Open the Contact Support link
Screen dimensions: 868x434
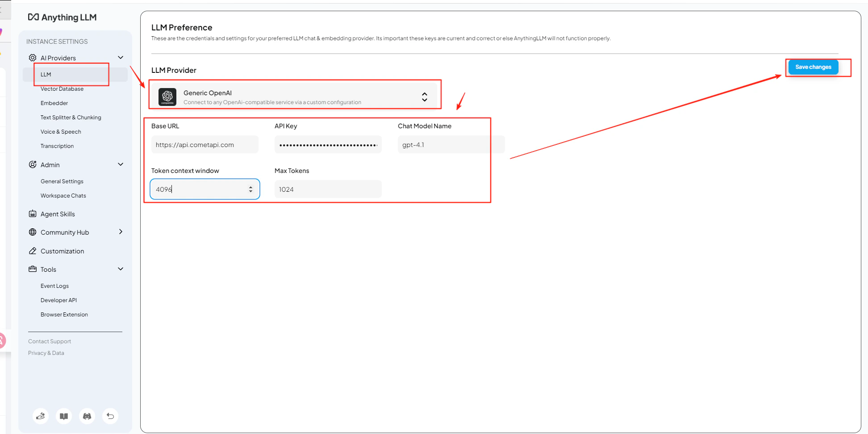coord(49,341)
